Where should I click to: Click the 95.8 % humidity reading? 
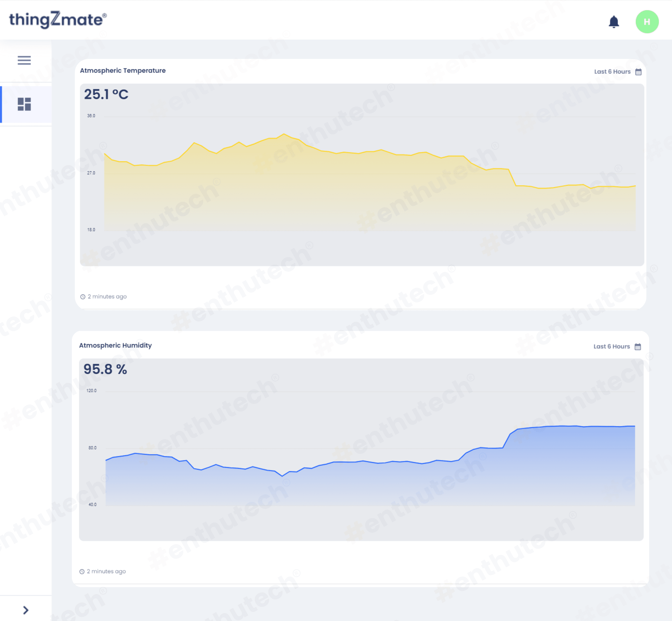(105, 369)
